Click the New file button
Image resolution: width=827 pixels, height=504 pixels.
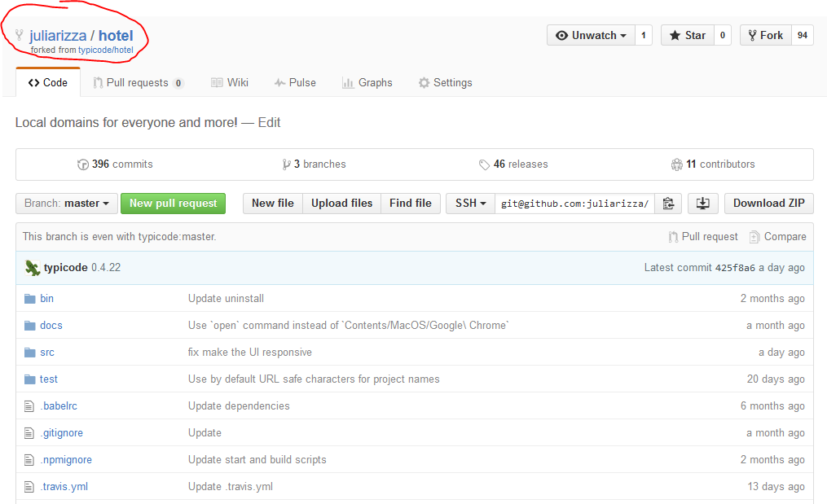tap(273, 204)
